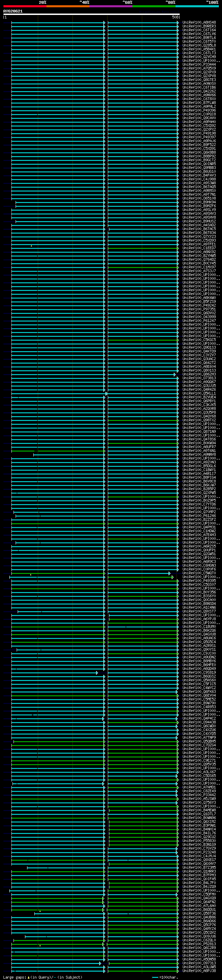Select hit label UniRef100_A9PAH0
The height and width of the screenshot is (980, 222).
pyautogui.click(x=199, y=122)
